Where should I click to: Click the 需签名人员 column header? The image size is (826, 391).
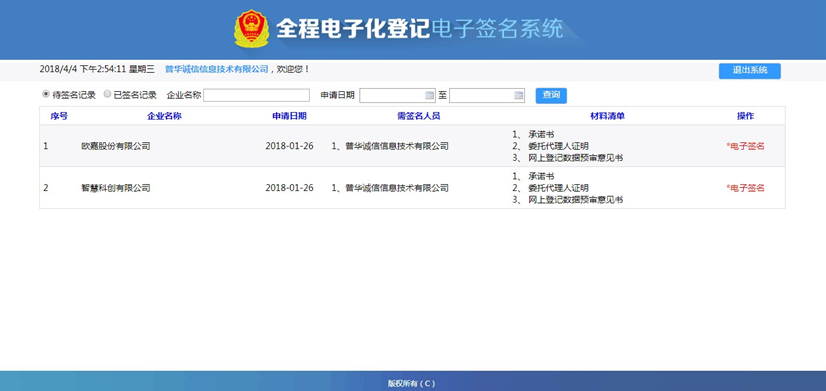click(x=418, y=116)
